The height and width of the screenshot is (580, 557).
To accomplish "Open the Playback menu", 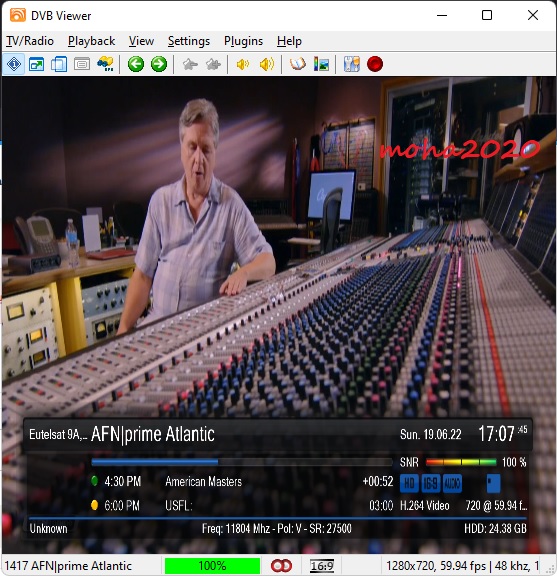I will [x=91, y=41].
